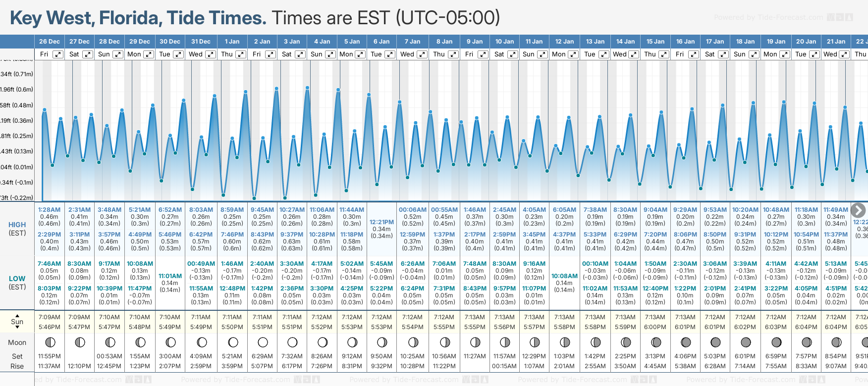Click the full moon icon under 2 Jan

pos(263,342)
